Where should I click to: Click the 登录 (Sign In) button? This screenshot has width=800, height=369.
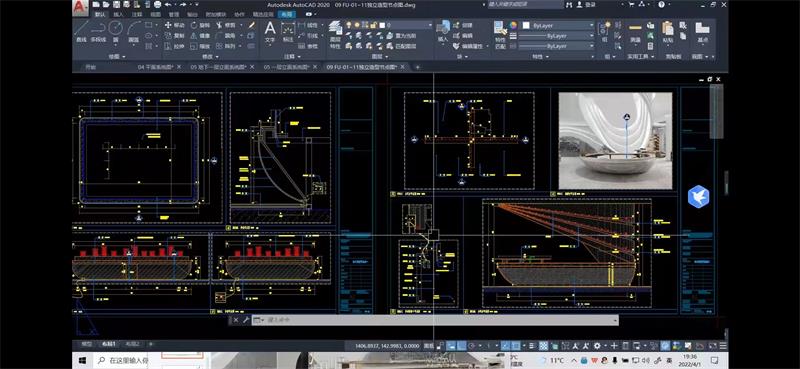pyautogui.click(x=591, y=5)
